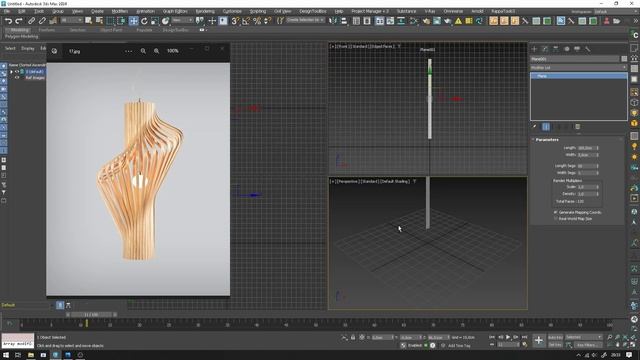Click the Plane001 object color swatch
This screenshot has width=640, height=360.
(x=624, y=59)
